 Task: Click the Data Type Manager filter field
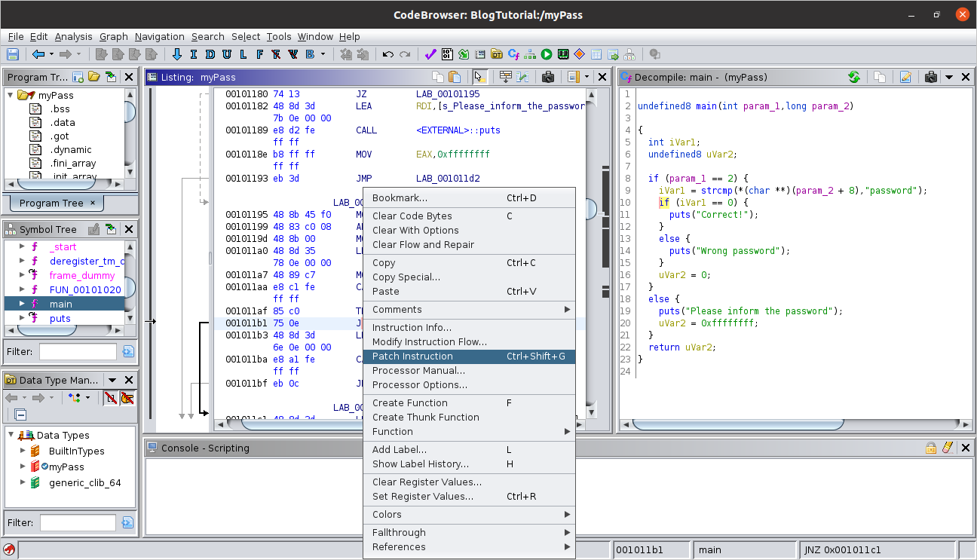(78, 522)
